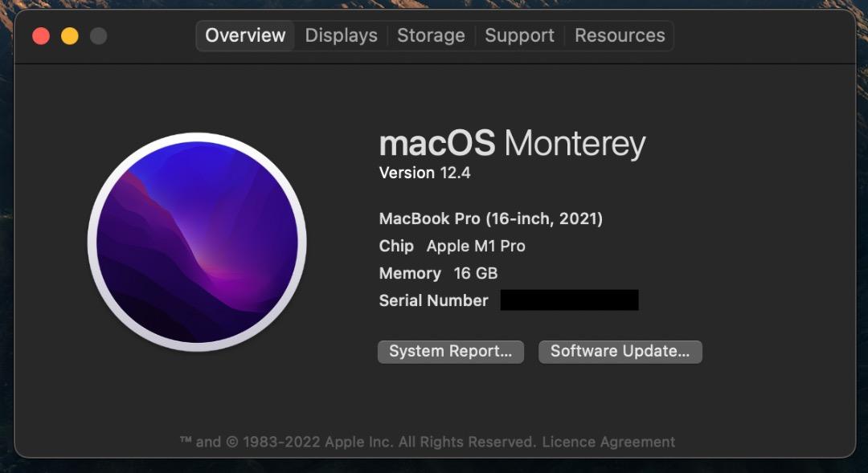Open System Report

[x=450, y=352]
